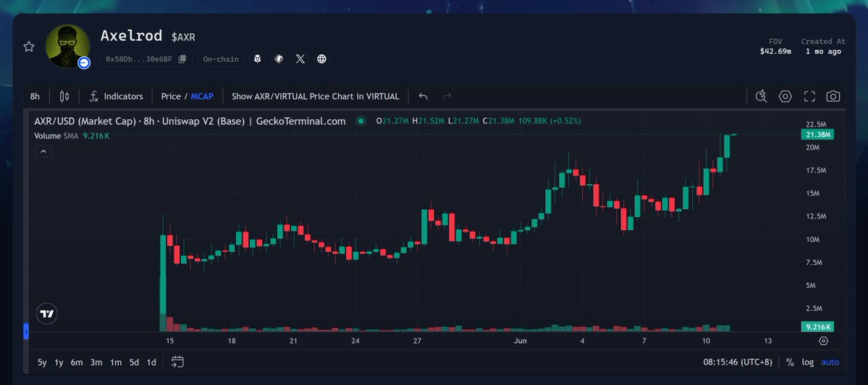Click the AXR/USD (Market Cap) symbol title
The width and height of the screenshot is (868, 385).
coord(190,121)
